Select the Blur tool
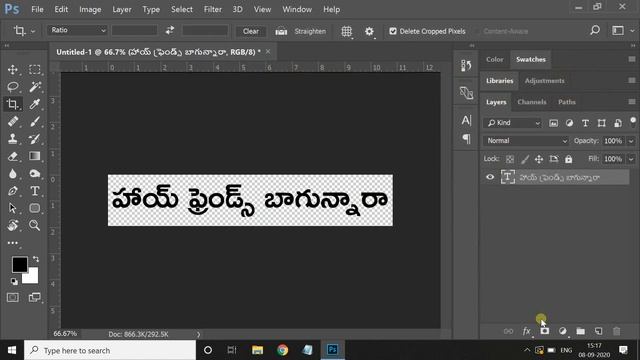This screenshot has width=640, height=360. pyautogui.click(x=13, y=173)
